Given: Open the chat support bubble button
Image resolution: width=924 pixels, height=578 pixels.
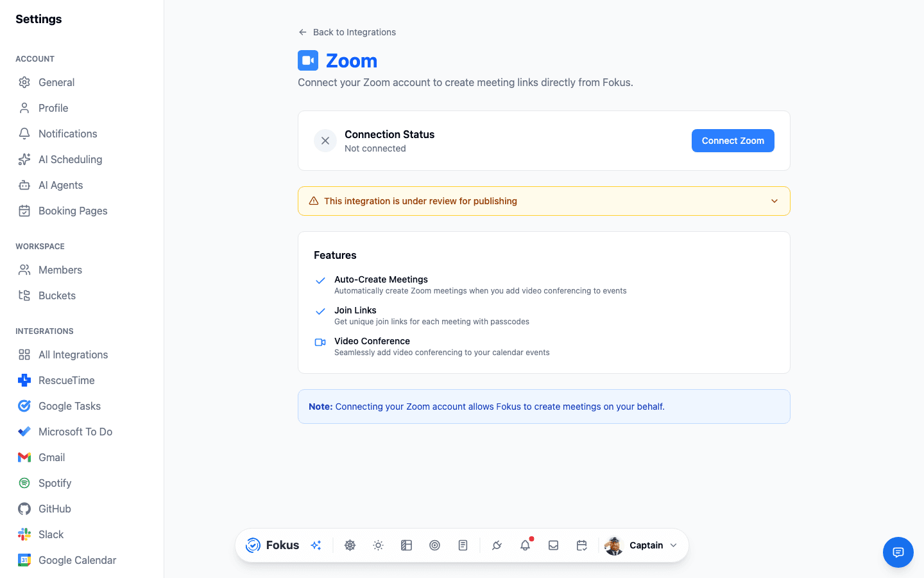Looking at the screenshot, I should click(898, 552).
